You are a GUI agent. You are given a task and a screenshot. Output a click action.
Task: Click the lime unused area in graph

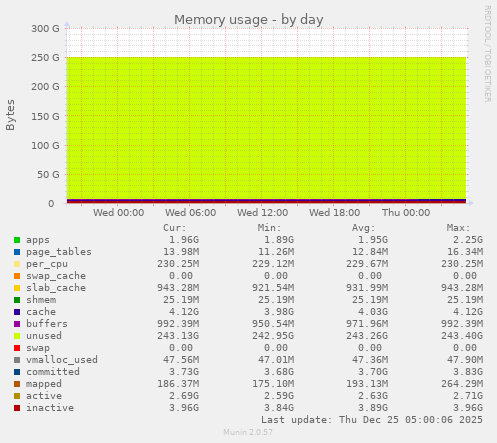[266, 127]
